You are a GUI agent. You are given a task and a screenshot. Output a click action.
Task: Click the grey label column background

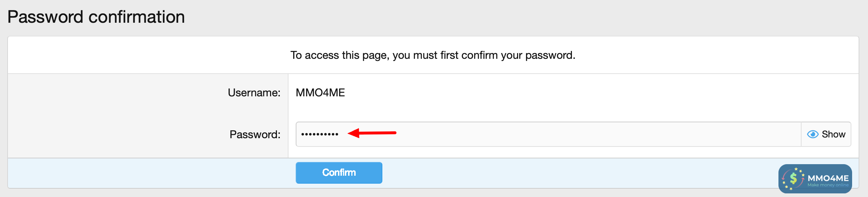click(108, 115)
